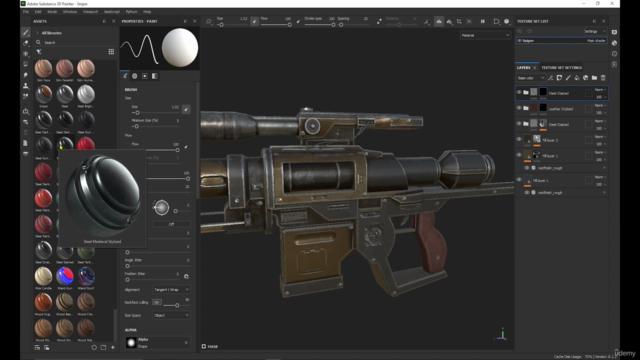Toggle symmetry in the top toolbar
The height and width of the screenshot is (360, 640).
coord(439,21)
